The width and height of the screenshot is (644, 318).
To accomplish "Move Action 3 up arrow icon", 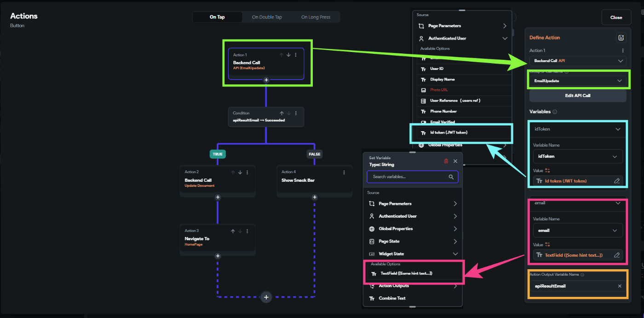I will click(x=233, y=231).
